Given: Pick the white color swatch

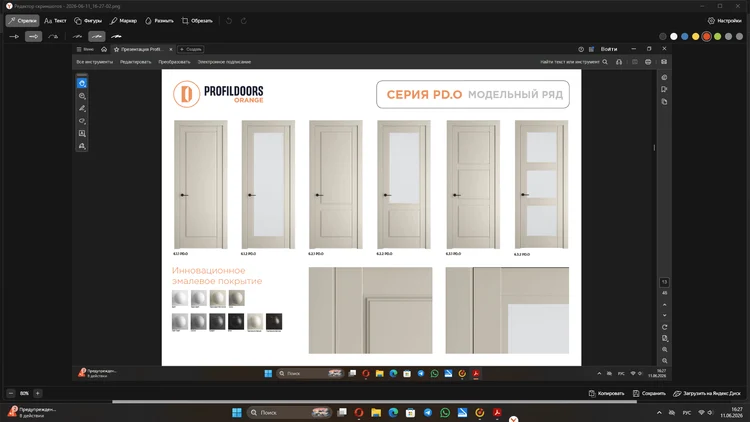Looking at the screenshot, I should pyautogui.click(x=673, y=36).
